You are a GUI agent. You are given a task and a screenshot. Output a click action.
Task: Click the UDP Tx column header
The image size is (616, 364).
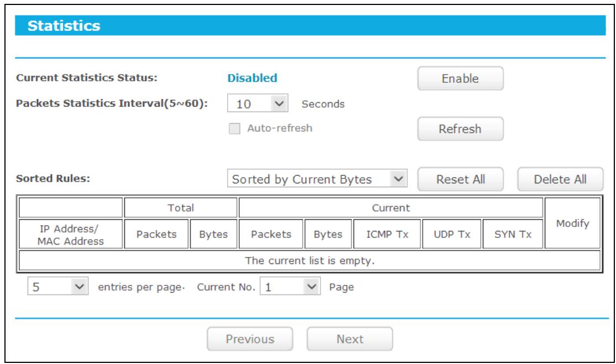452,234
